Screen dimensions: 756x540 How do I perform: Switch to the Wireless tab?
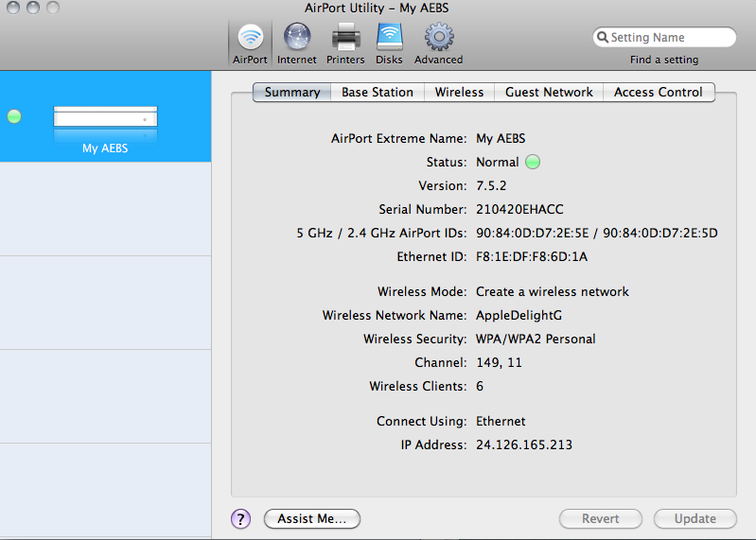click(459, 92)
